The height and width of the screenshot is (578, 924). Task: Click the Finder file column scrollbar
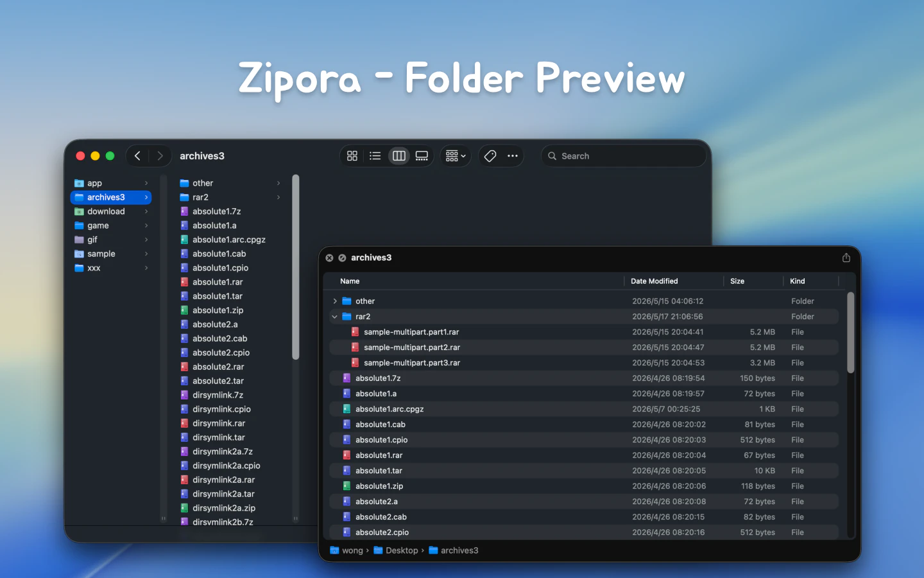[x=296, y=267]
